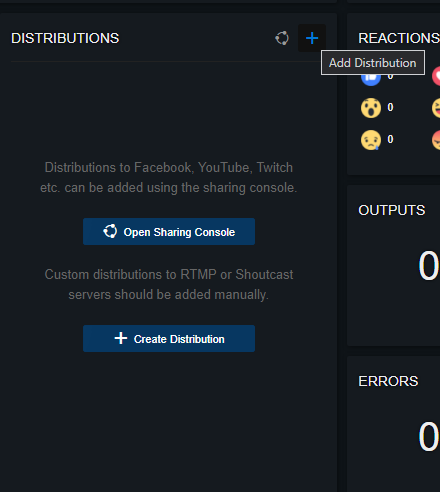This screenshot has height=492, width=440.
Task: Open the Sharing Console via blue button
Action: [169, 232]
